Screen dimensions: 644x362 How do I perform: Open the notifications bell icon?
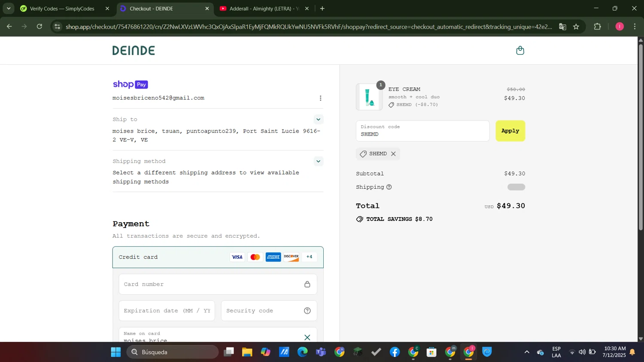(632, 352)
